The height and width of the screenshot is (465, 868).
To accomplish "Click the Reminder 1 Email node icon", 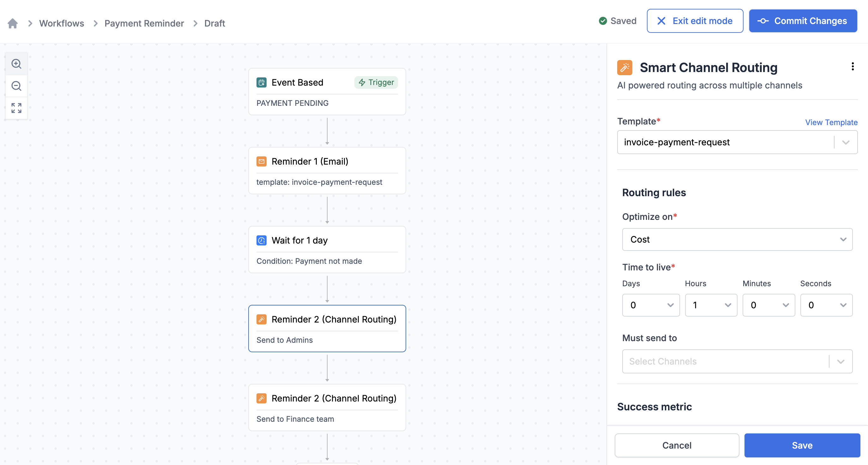I will tap(262, 161).
